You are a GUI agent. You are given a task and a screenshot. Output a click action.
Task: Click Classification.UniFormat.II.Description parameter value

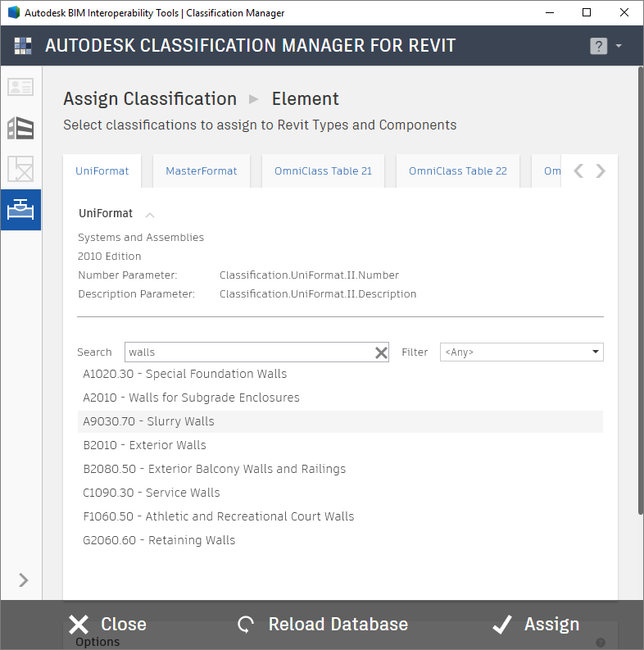tap(318, 294)
